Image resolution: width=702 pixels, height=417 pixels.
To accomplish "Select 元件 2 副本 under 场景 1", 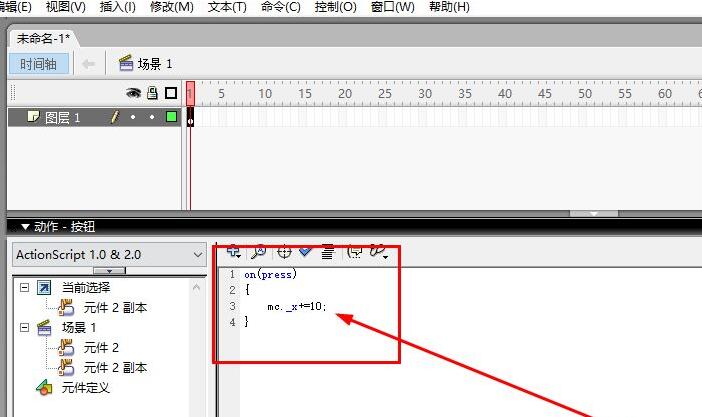I will click(115, 368).
